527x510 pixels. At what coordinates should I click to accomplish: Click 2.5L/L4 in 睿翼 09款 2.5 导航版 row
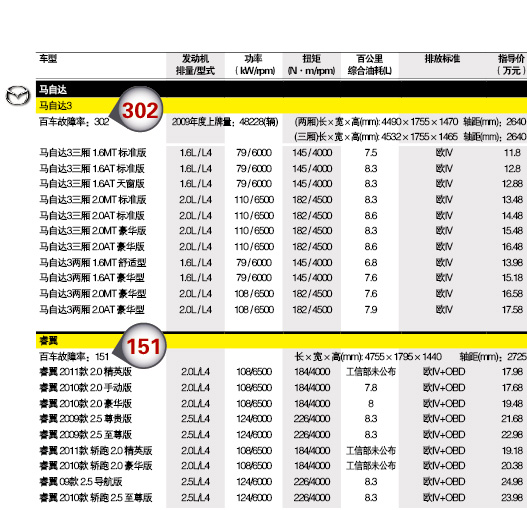[x=195, y=482]
